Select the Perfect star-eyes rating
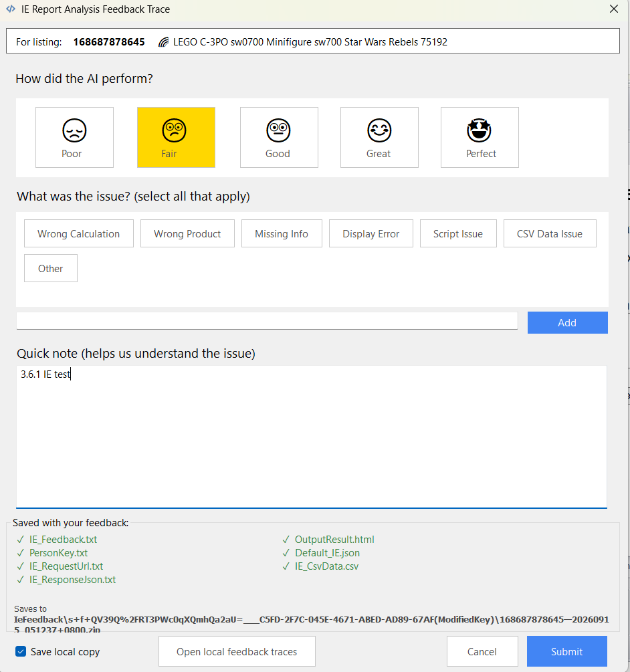Screen dimensions: 630x672 [480, 137]
